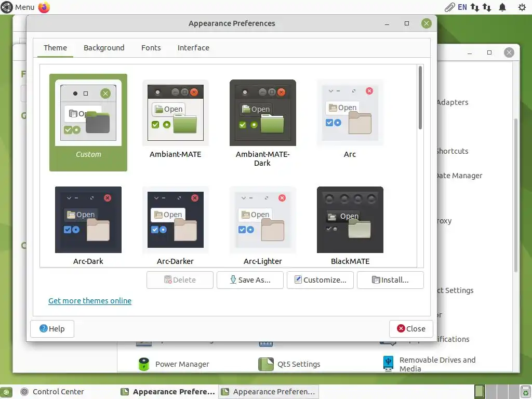Open the Customize... dialog
The height and width of the screenshot is (399, 532).
pos(320,280)
